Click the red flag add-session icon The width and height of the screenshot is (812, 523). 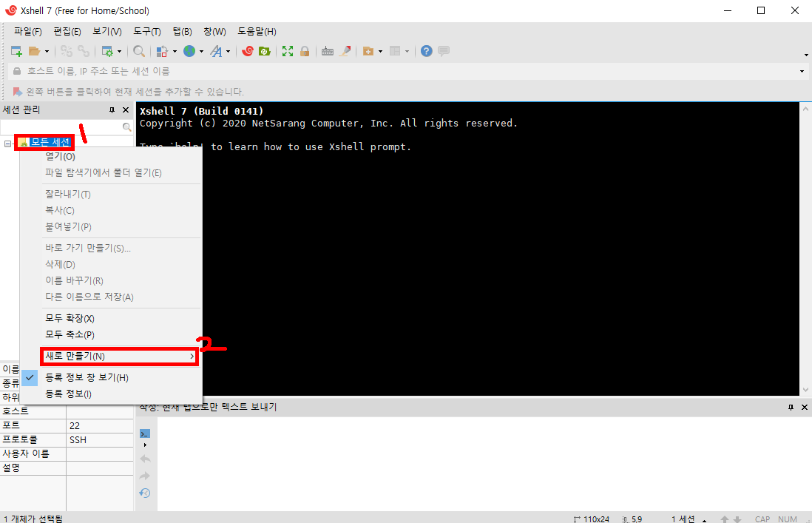18,92
